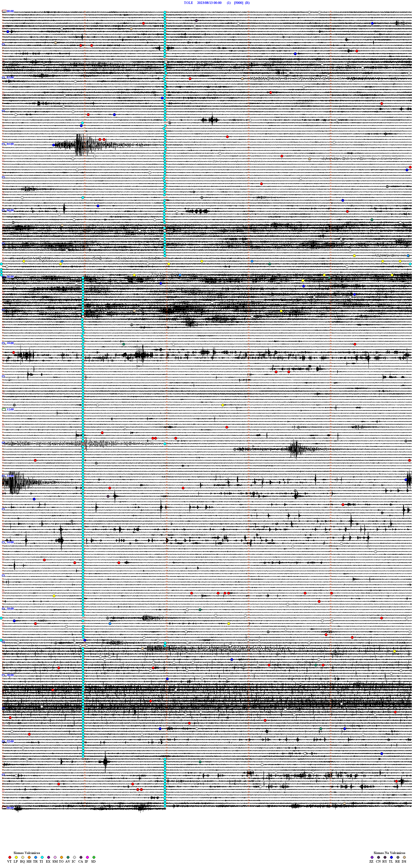Select the yellow LP legend swatch
This screenshot has width=414, height=868.
tap(16, 857)
